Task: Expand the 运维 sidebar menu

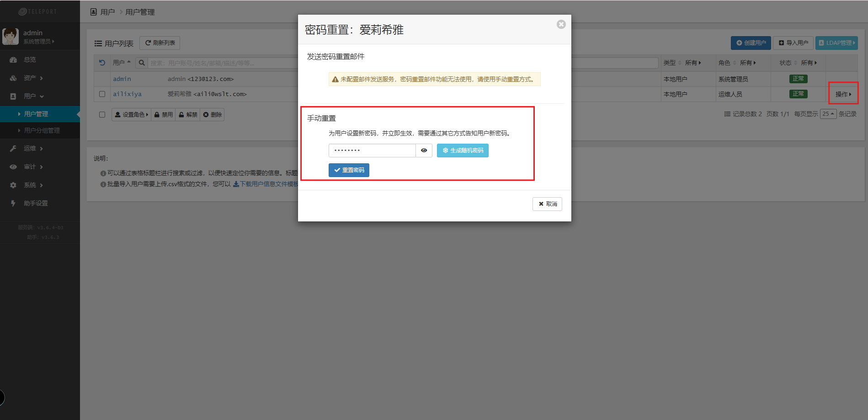Action: 30,149
